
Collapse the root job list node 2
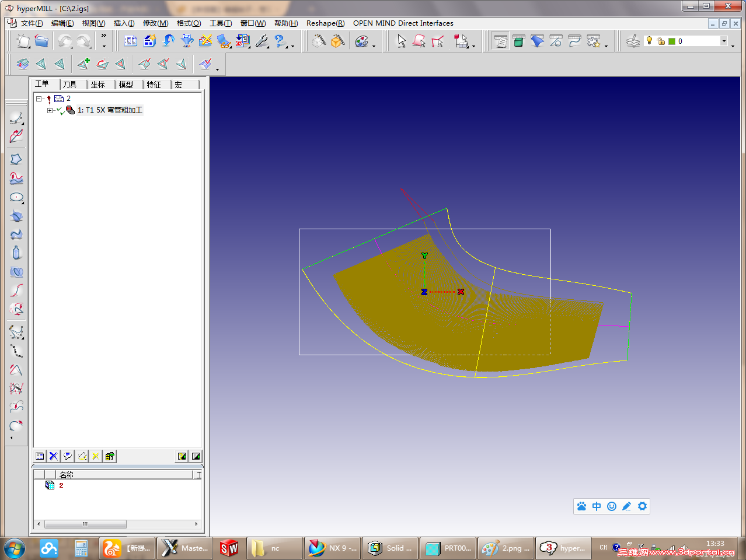coord(39,99)
